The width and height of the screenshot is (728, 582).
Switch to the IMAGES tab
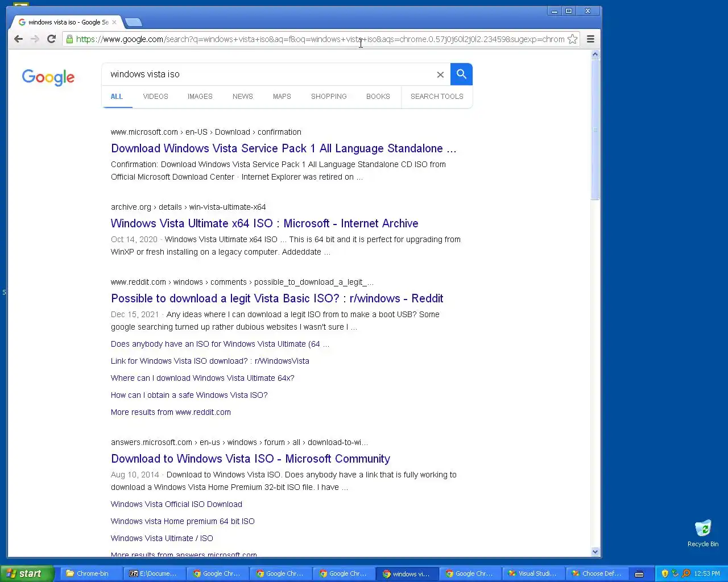[200, 97]
